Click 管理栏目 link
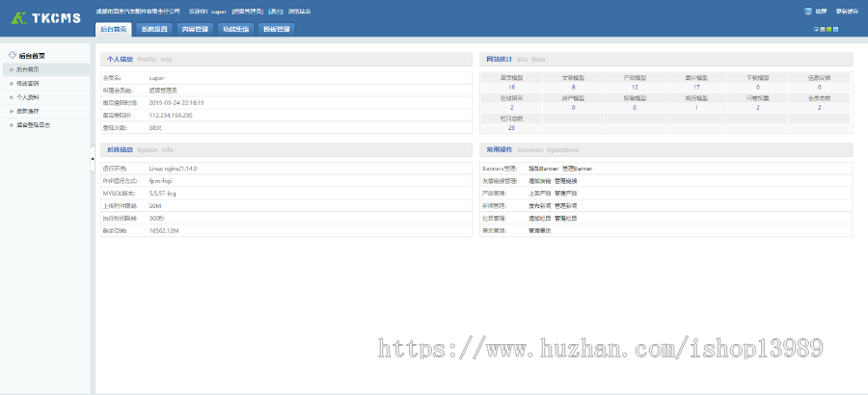Screen dimensions: 868x395 (566, 219)
